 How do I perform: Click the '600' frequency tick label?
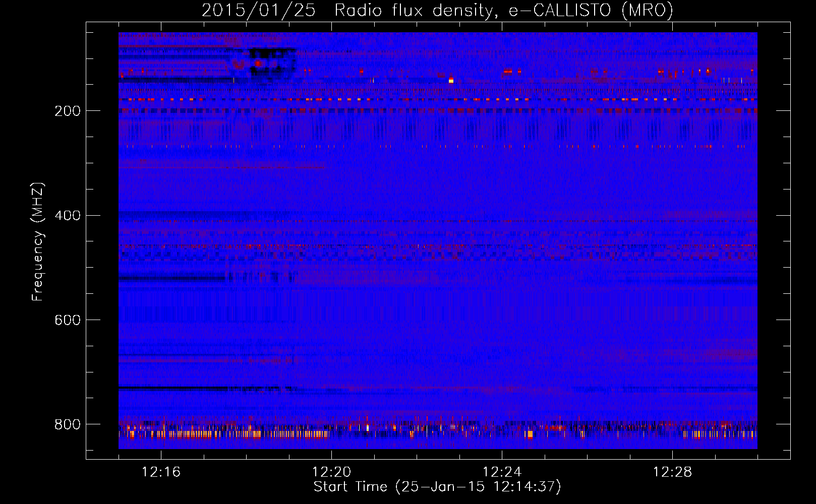point(68,321)
